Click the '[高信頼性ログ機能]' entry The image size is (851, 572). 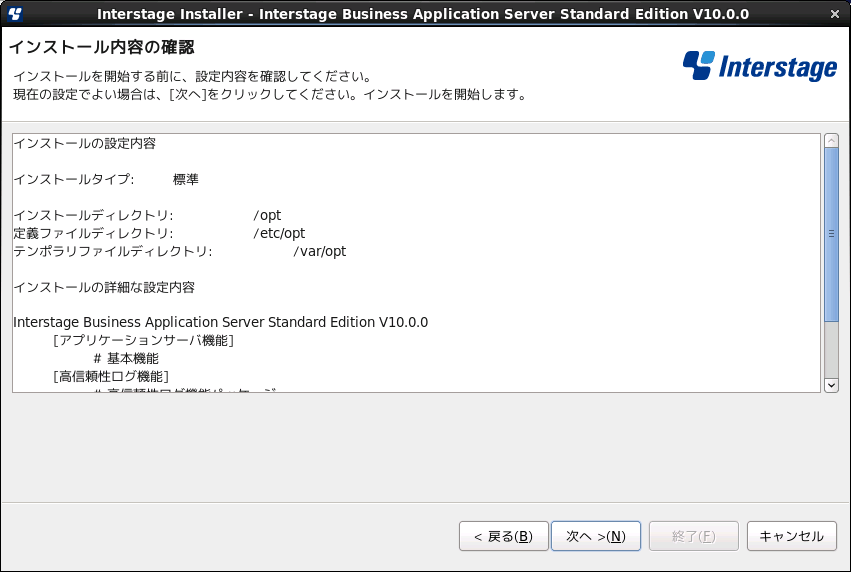tap(111, 376)
